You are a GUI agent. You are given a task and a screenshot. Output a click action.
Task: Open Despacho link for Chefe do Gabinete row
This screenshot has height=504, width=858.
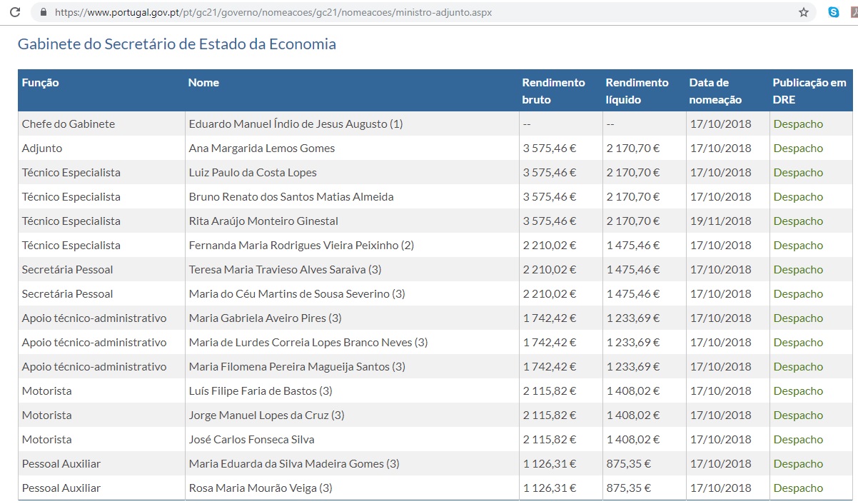pos(798,124)
